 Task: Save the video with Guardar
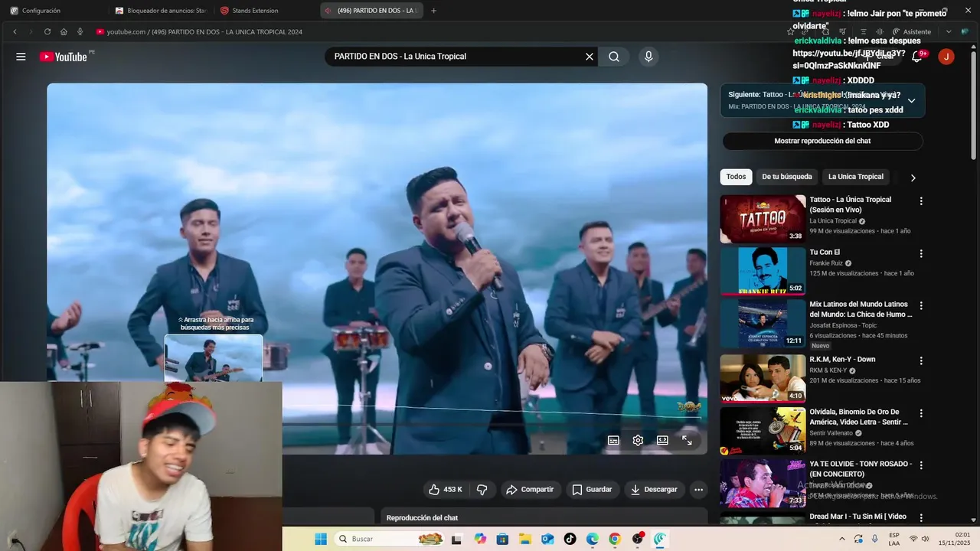pyautogui.click(x=593, y=489)
